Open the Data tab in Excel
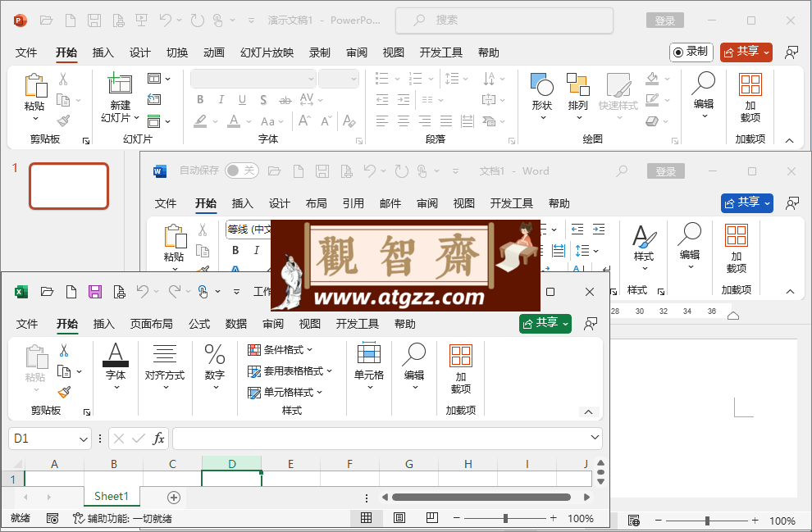The width and height of the screenshot is (812, 532). (235, 324)
